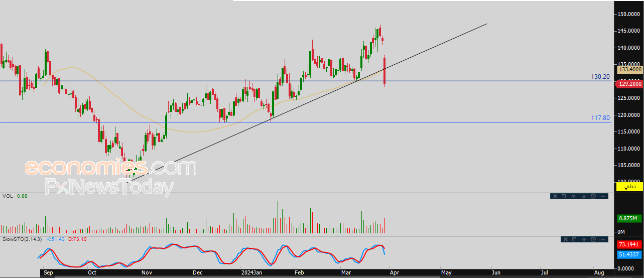Click the VOL indicator title

pyautogui.click(x=8, y=196)
